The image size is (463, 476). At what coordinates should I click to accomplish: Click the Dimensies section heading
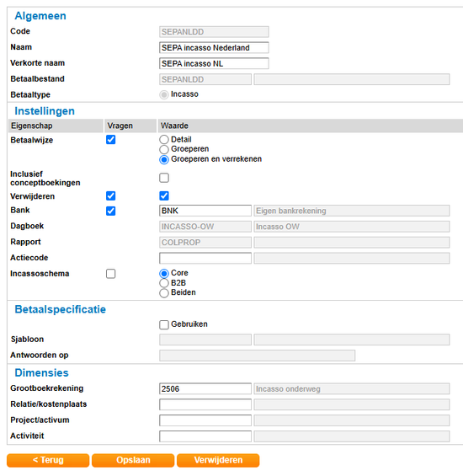(x=41, y=372)
